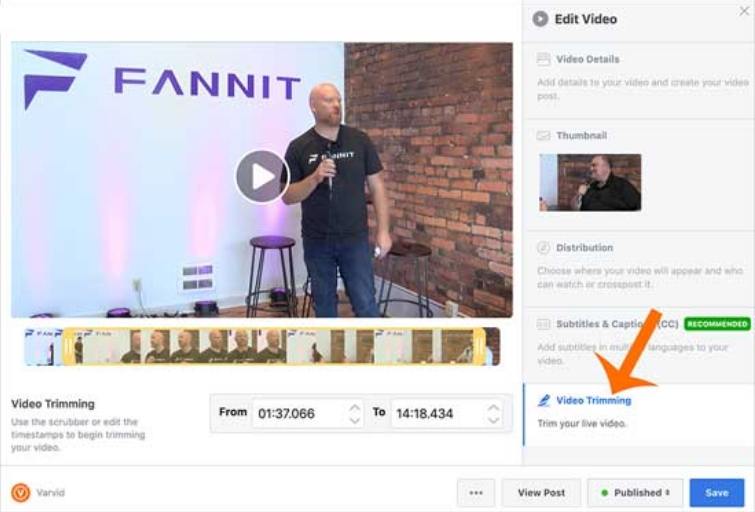
Task: Open the Thumbnail section
Action: coord(581,135)
